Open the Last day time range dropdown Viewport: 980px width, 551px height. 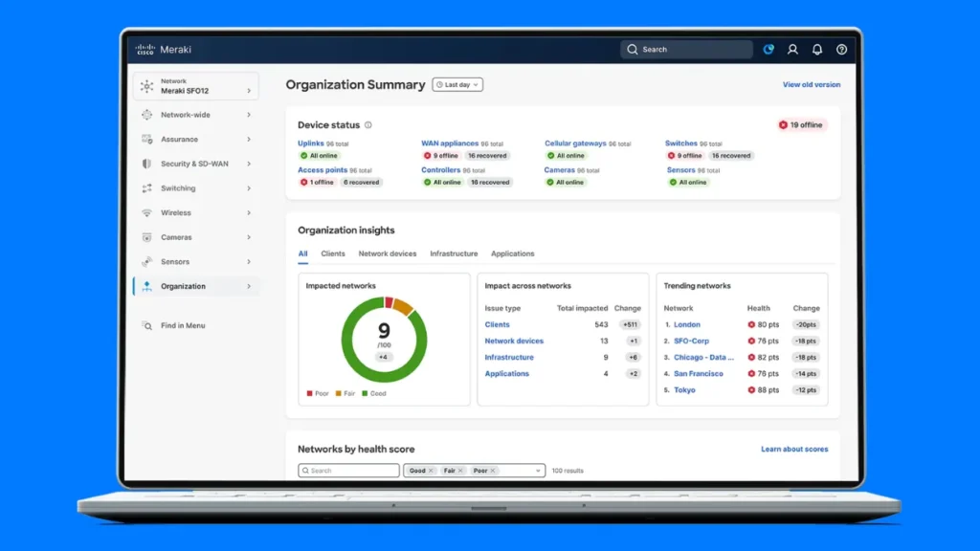(x=457, y=84)
